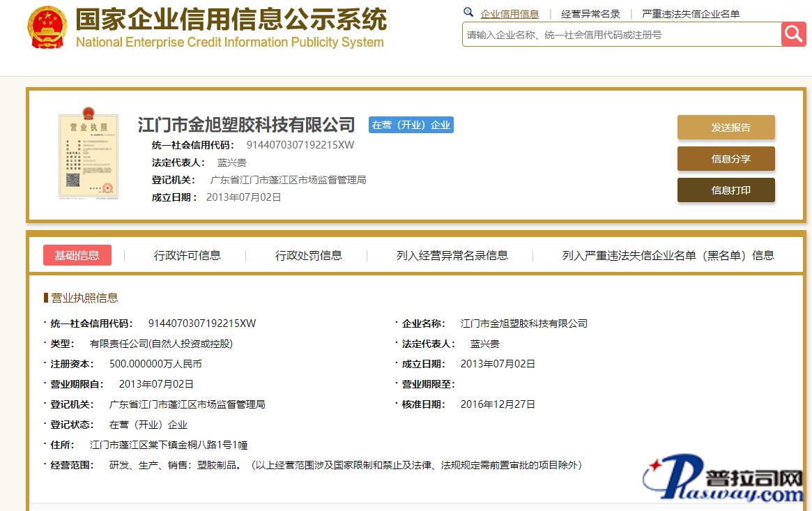
Task: Select the 严重违法失信企业名单 search category
Action: point(691,14)
